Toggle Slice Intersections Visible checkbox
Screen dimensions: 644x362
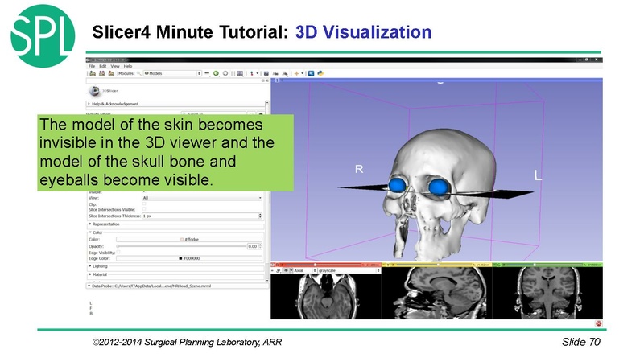[x=144, y=209]
